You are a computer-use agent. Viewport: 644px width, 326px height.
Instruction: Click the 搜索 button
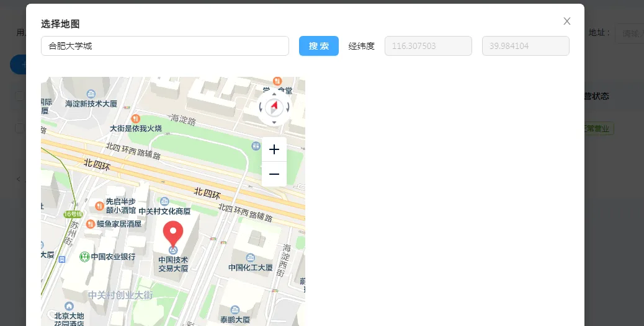tap(319, 46)
